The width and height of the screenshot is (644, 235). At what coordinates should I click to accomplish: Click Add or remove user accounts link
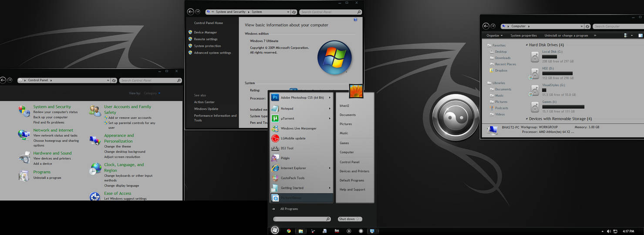click(130, 117)
